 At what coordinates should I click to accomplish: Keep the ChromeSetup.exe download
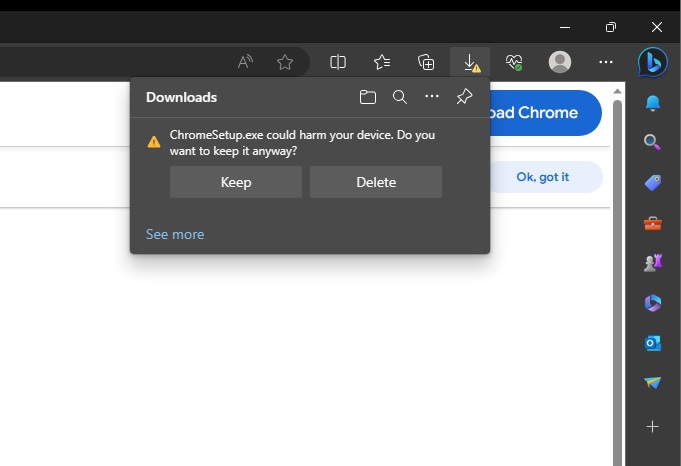point(236,182)
